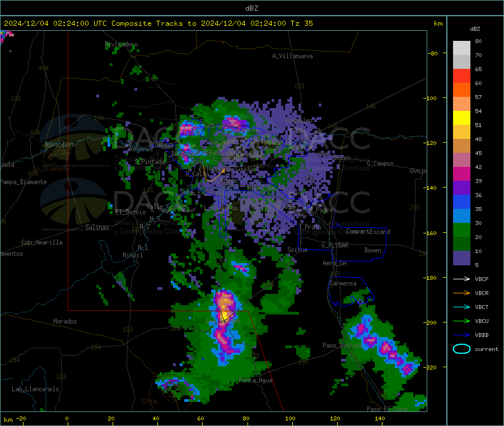This screenshot has height=426, width=504.
Task: Click the 'dBZ' title at window top
Action: click(251, 8)
